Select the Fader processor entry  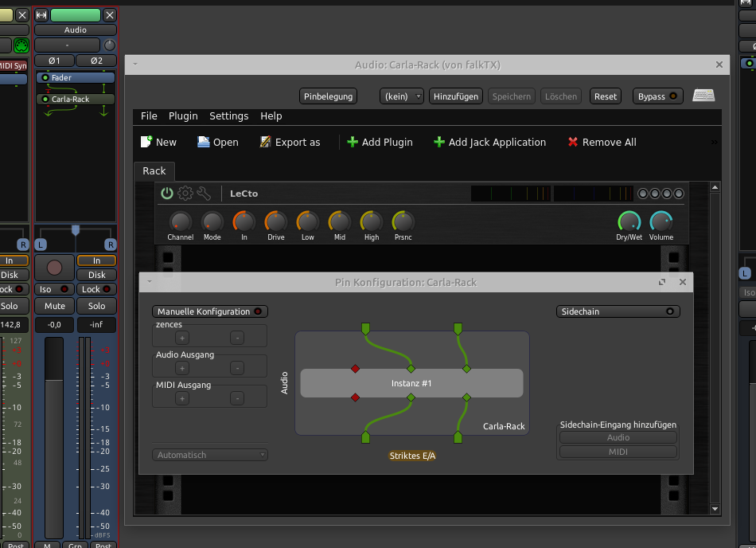tap(76, 78)
